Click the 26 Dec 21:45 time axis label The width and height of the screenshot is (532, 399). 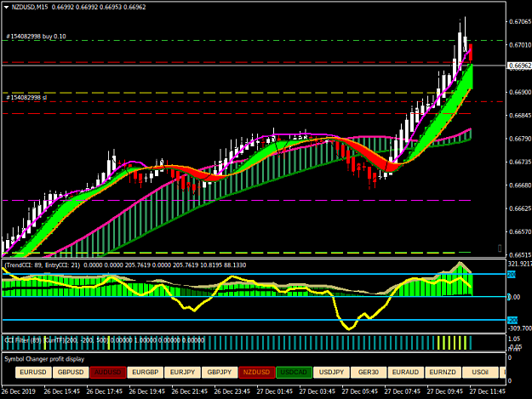pos(190,391)
